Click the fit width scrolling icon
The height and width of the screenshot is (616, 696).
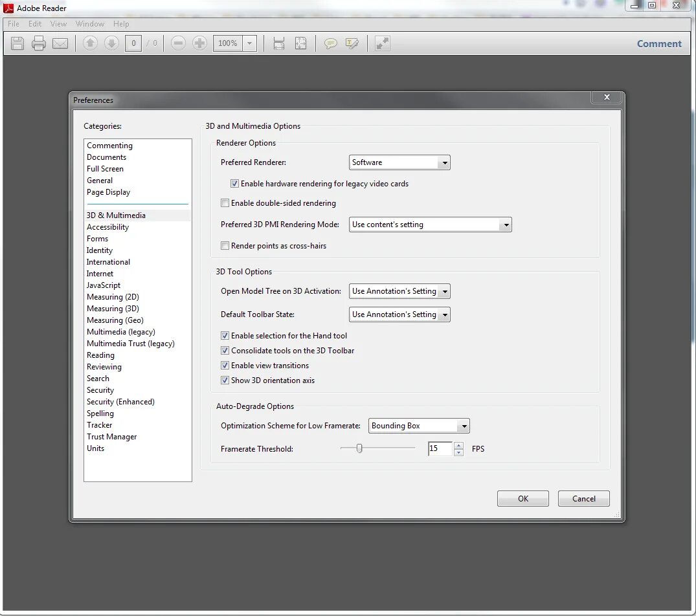[279, 43]
